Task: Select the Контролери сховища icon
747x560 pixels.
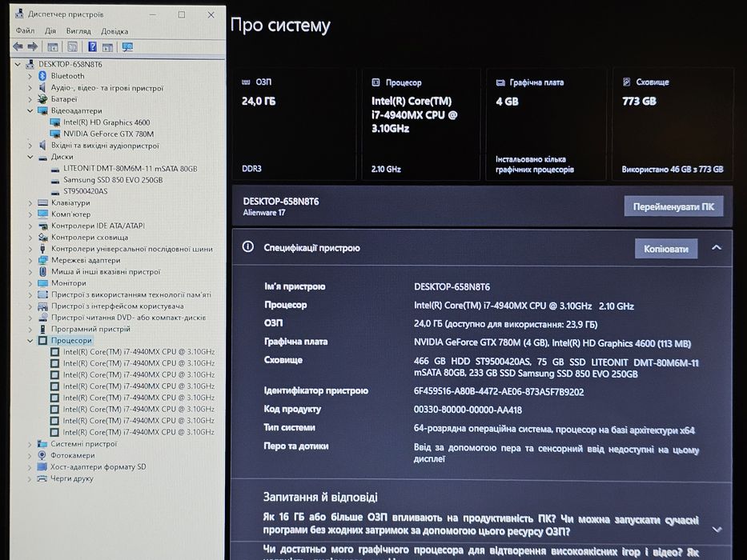Action: click(43, 237)
